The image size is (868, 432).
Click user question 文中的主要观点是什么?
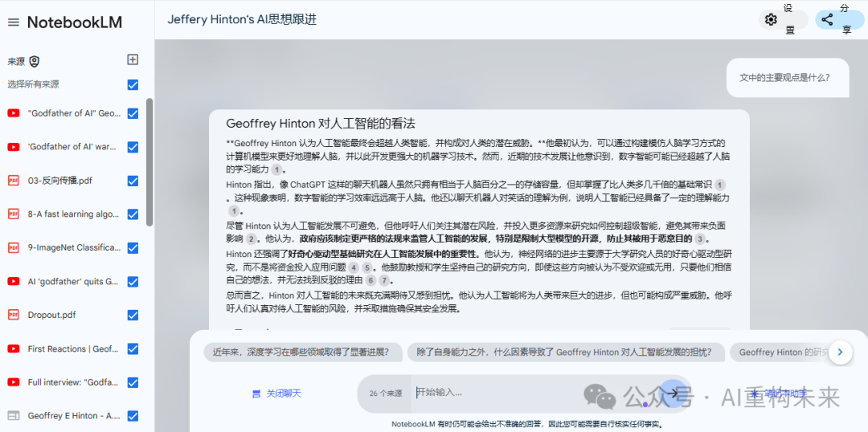(785, 78)
